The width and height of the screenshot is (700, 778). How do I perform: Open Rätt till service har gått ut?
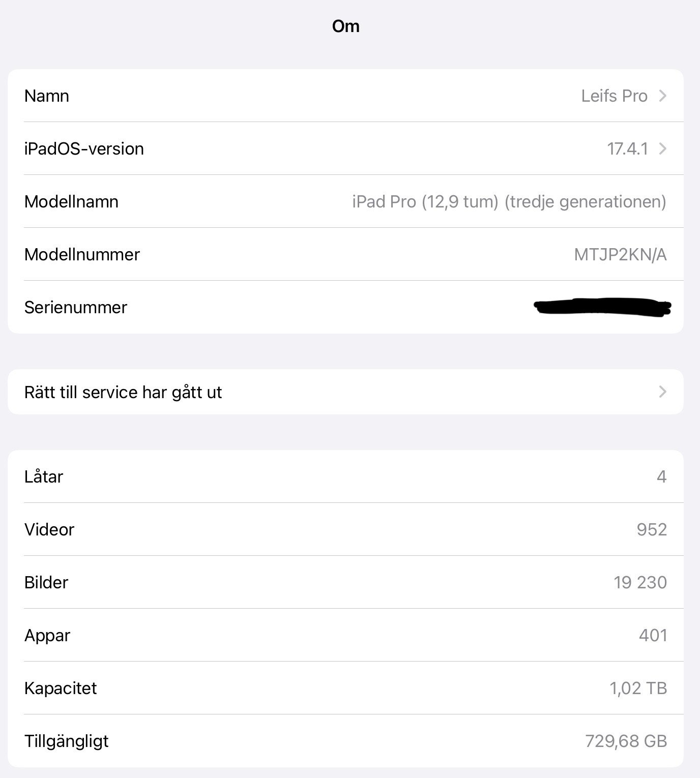click(x=345, y=392)
